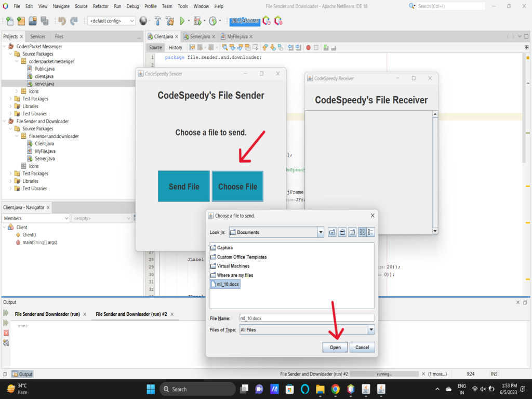This screenshot has width=532, height=399.
Task: Select the Virtual Machines folder
Action: (x=230, y=266)
